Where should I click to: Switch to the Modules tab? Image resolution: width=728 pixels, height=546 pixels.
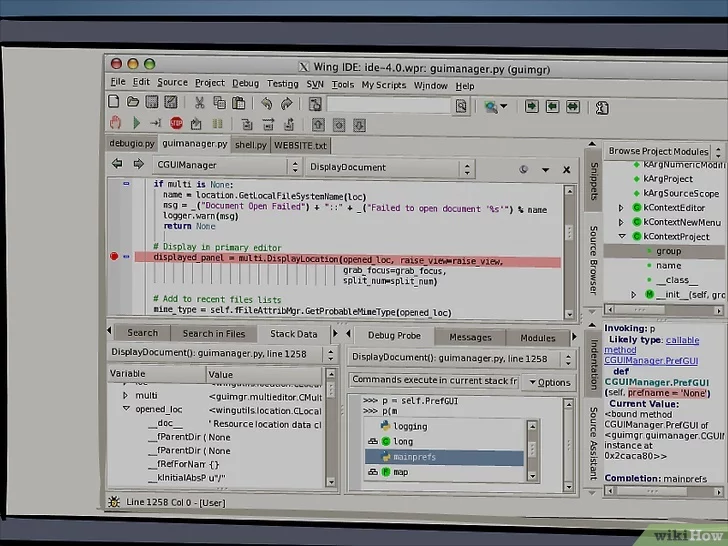point(538,338)
